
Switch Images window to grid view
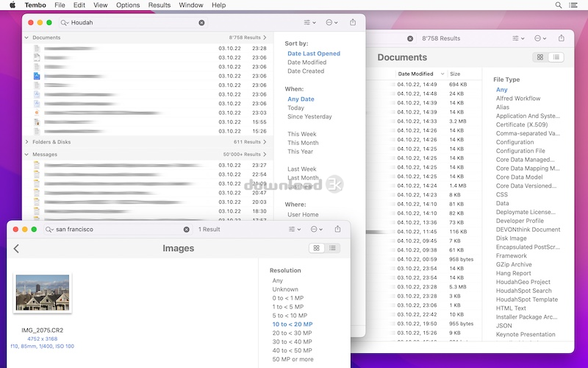[x=317, y=248]
